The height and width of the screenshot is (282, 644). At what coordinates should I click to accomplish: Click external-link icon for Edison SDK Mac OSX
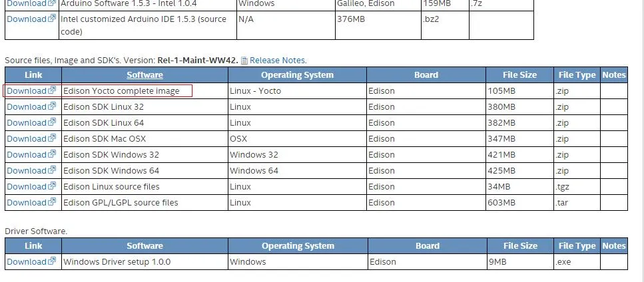coord(52,138)
